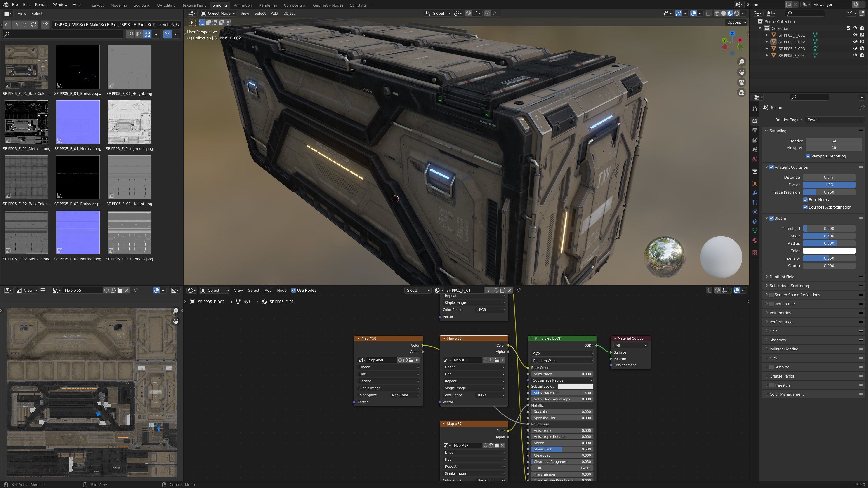Open the File menu
The image size is (868, 488).
click(x=14, y=5)
